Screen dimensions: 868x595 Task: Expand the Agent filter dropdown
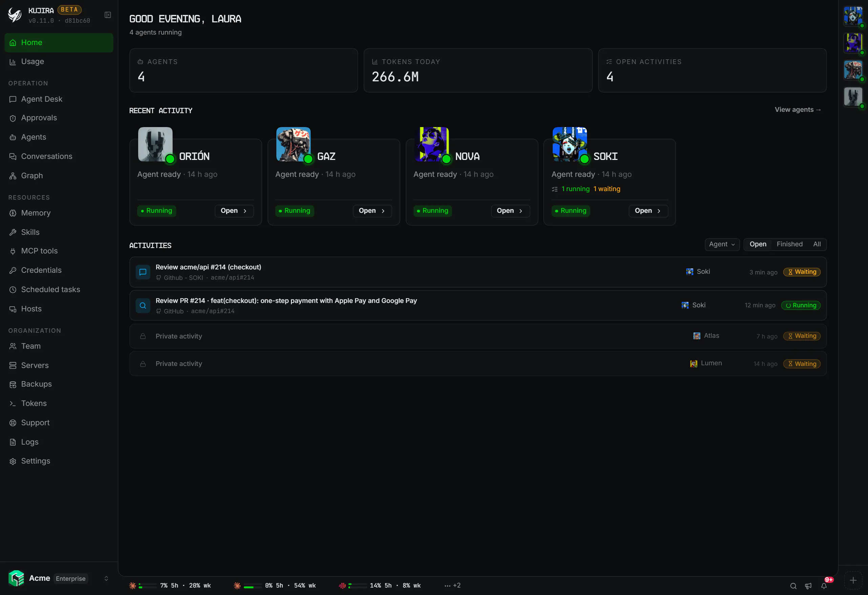click(722, 244)
